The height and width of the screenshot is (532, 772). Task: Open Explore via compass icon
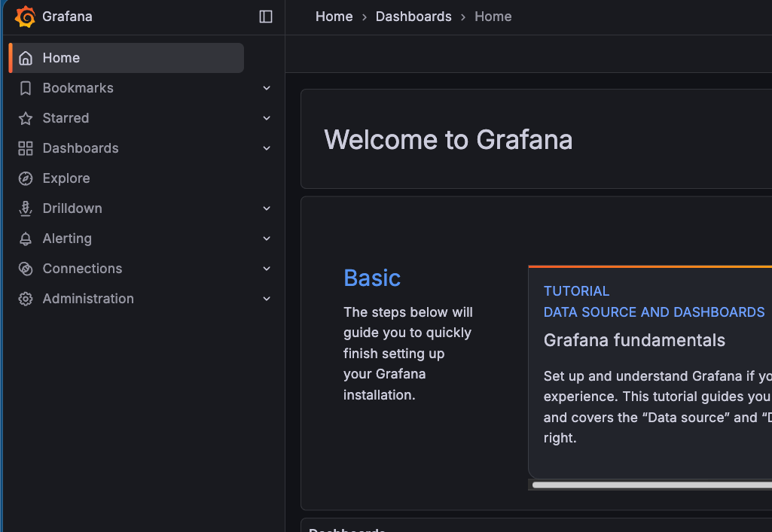(26, 178)
